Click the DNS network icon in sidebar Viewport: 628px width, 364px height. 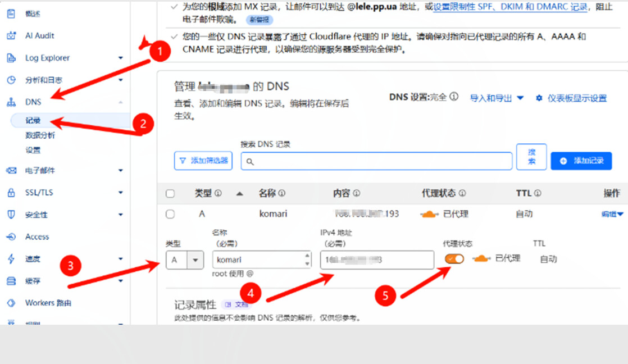pyautogui.click(x=11, y=102)
